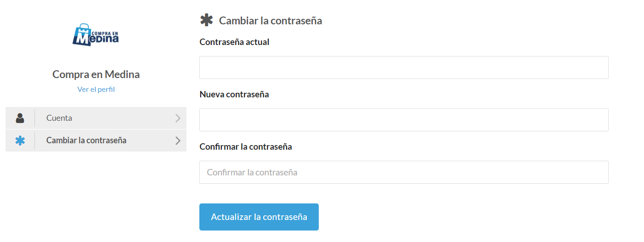Click the 'Compra en Medina' profile name
644x242 pixels.
click(x=96, y=74)
